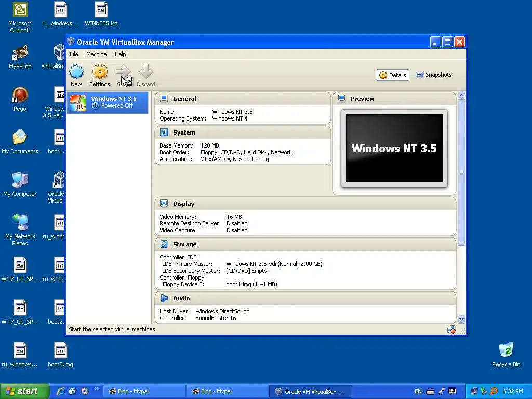Image resolution: width=532 pixels, height=399 pixels.
Task: Click the System section header
Action: 243,132
